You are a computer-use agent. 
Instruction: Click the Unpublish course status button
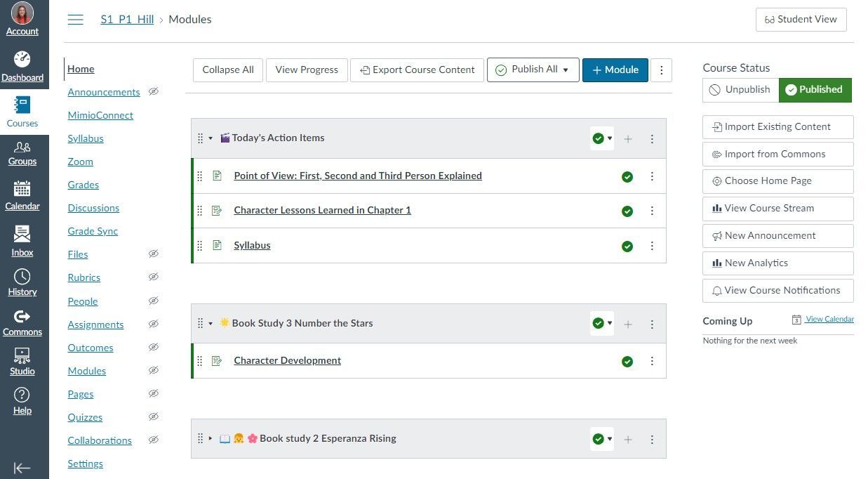(x=740, y=90)
